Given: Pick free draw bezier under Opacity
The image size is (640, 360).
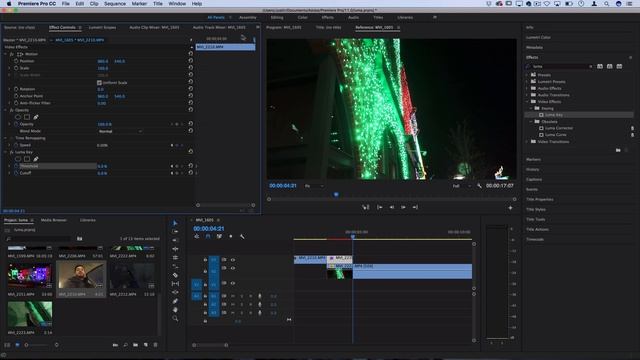Looking at the screenshot, I should pos(36,117).
